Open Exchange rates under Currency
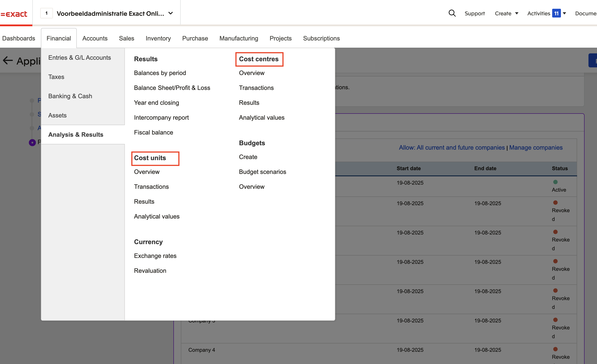597x364 pixels. click(155, 256)
